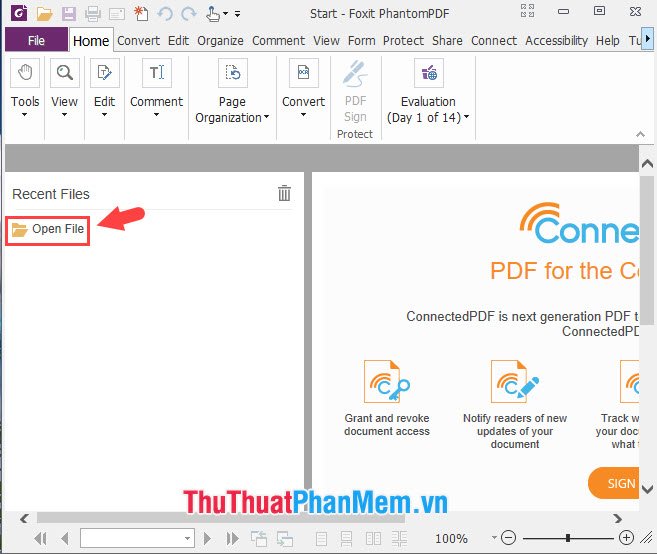Viewport: 657px width, 554px height.
Task: Go to first page button
Action: pyautogui.click(x=41, y=538)
